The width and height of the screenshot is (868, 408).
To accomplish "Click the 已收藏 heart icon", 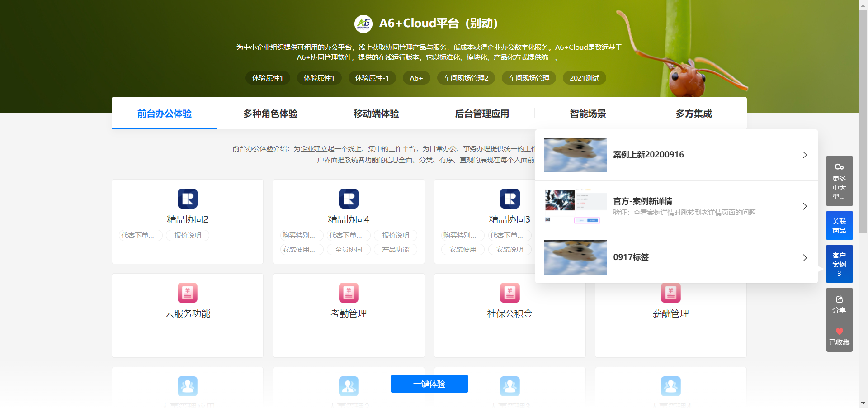I will [x=839, y=332].
